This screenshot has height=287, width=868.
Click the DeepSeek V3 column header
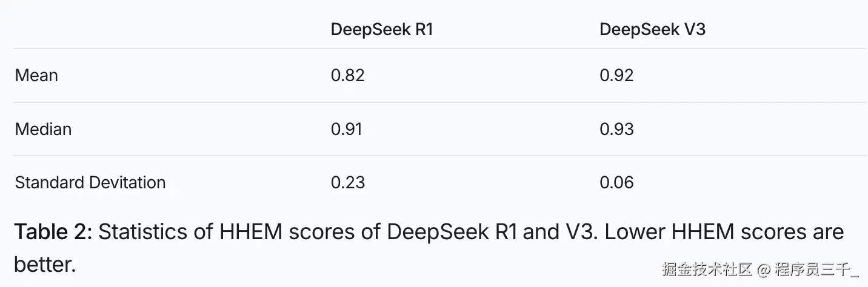click(x=652, y=30)
